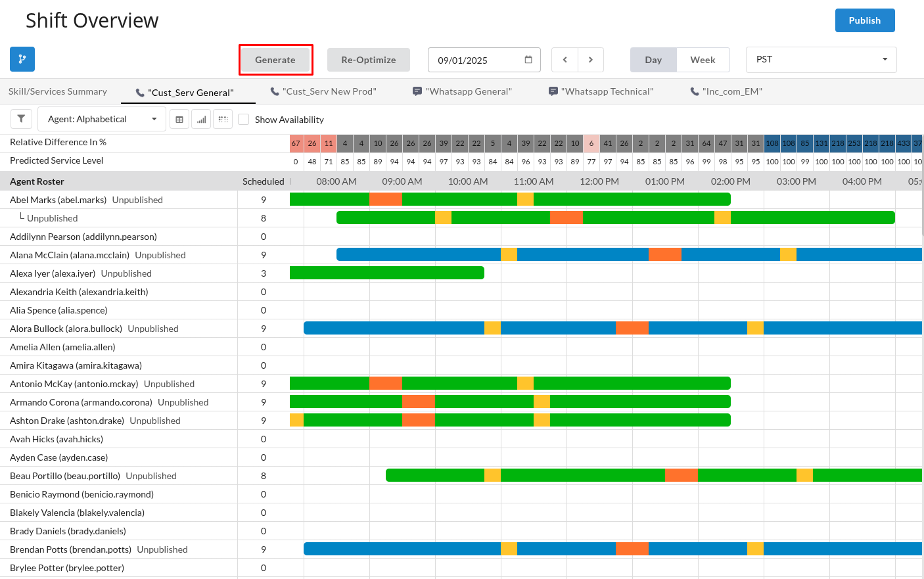Image resolution: width=924 pixels, height=579 pixels.
Task: Go to previous day with left chevron
Action: pyautogui.click(x=565, y=60)
